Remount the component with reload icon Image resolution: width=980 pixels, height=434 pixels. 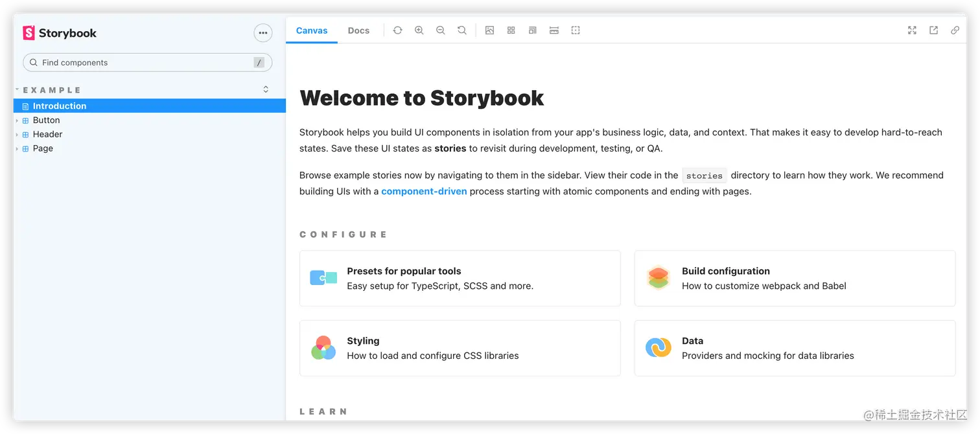pos(398,30)
